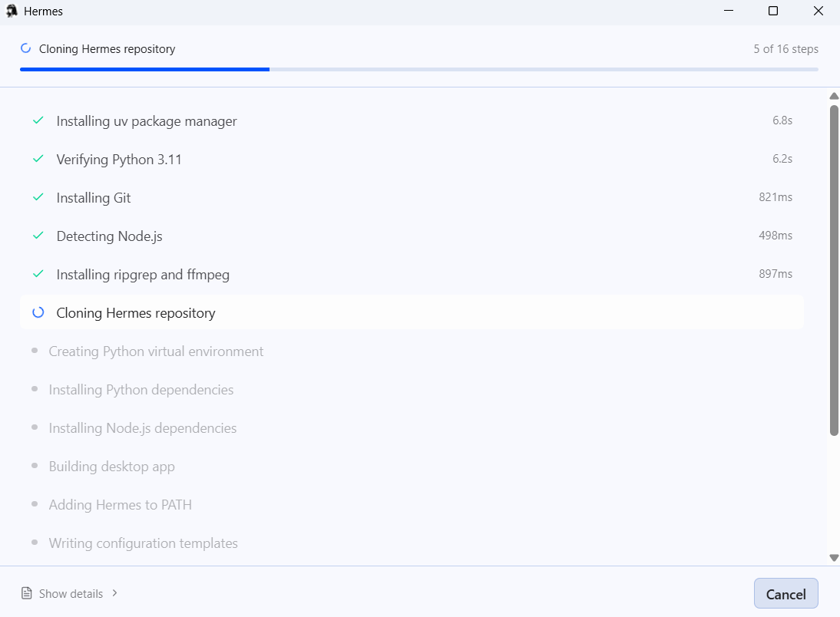The image size is (840, 617).
Task: Click the bullet before Building desktop app
Action: 35,466
